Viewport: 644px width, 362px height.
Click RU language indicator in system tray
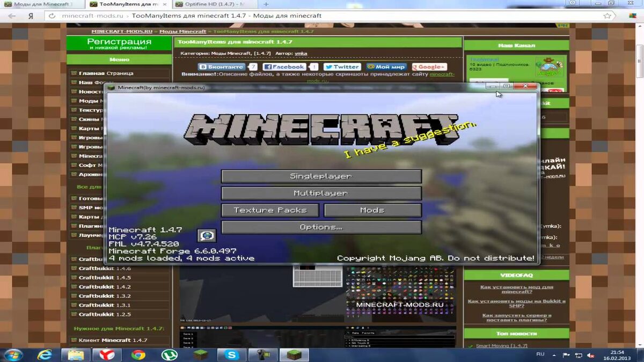coord(540,354)
